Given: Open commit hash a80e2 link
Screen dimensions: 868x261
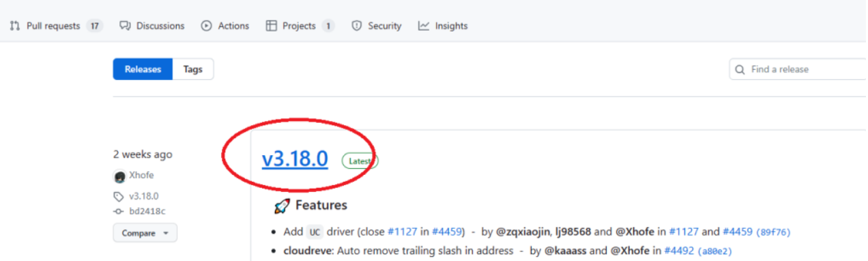Looking at the screenshot, I should [714, 251].
